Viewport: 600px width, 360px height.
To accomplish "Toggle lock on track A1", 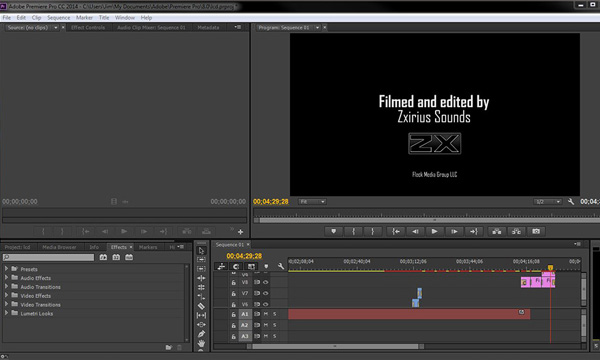I will (x=233, y=314).
